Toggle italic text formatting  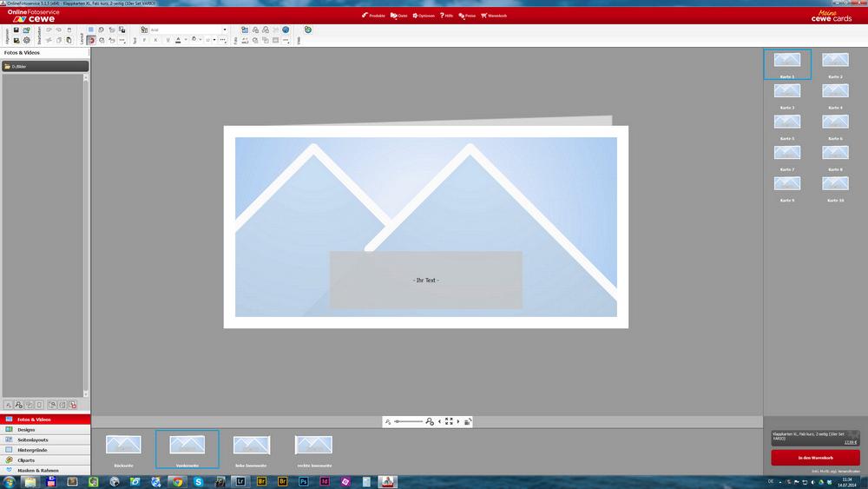pyautogui.click(x=155, y=40)
